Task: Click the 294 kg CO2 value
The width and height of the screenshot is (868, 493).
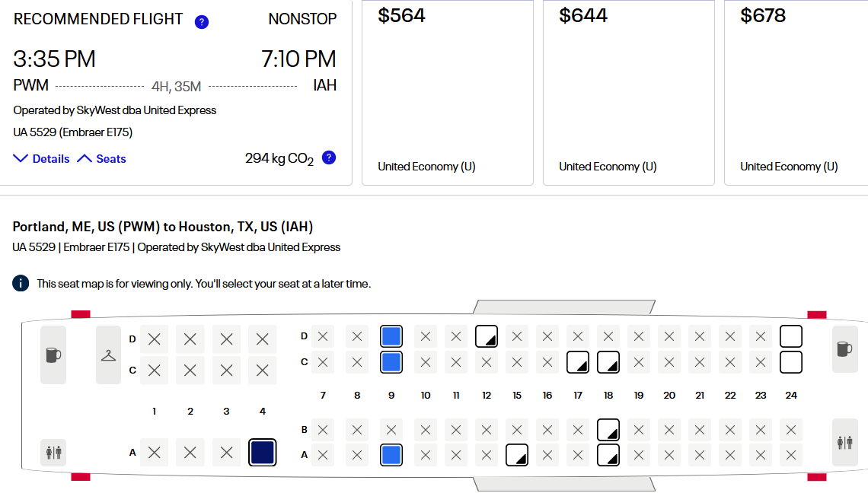Action: tap(279, 159)
